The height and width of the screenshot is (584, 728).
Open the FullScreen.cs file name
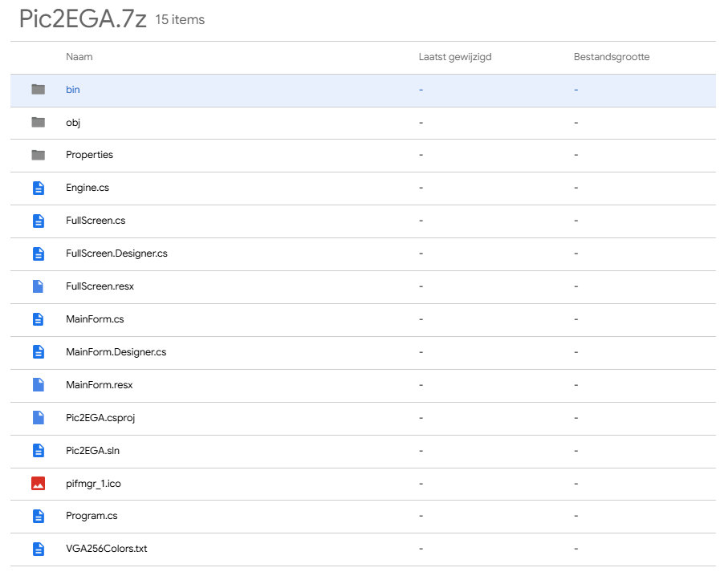pos(96,221)
